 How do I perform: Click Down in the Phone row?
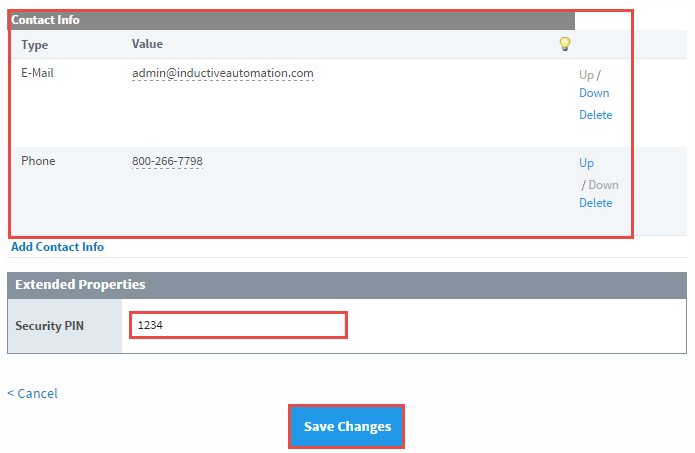click(603, 185)
